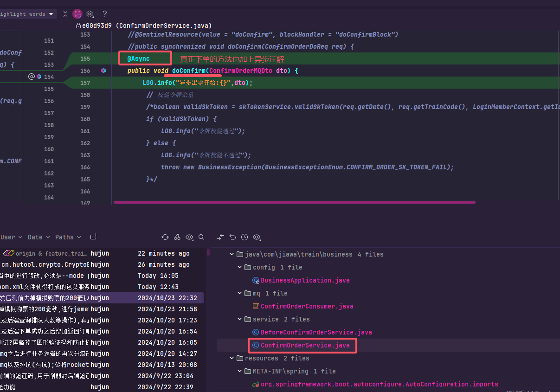Viewport: 560px width, 392px height.
Task: Click the config folder icon
Action: pyautogui.click(x=248, y=267)
